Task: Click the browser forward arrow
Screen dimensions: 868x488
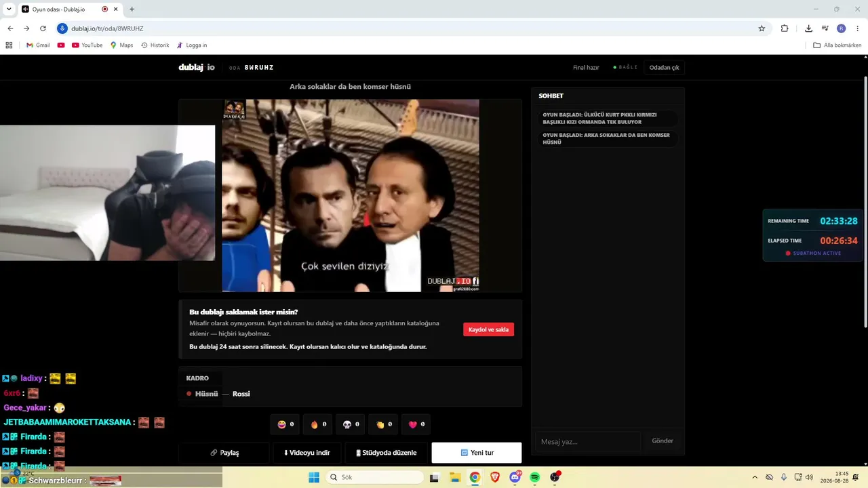Action: tap(26, 28)
